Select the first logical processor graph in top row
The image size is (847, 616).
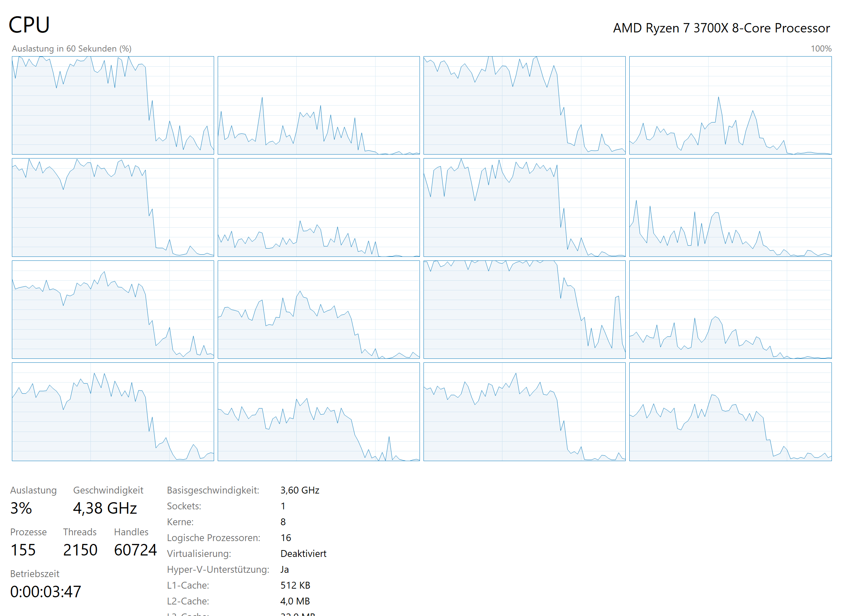[113, 105]
